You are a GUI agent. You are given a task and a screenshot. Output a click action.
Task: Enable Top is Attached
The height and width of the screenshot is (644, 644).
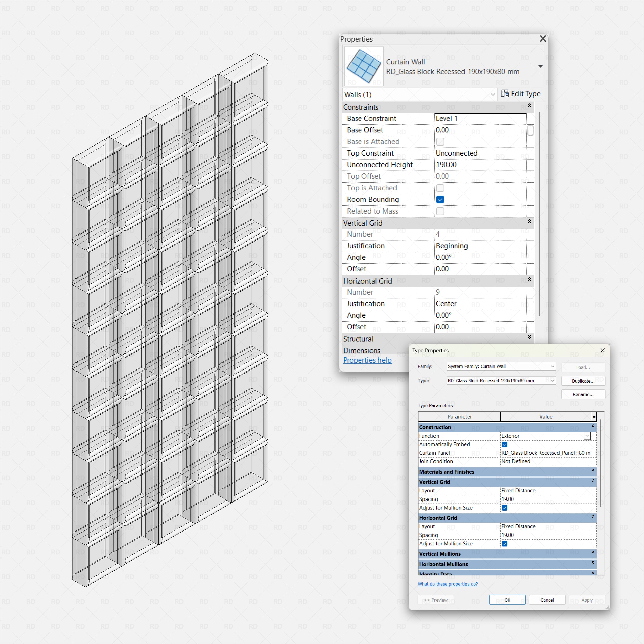coord(440,188)
